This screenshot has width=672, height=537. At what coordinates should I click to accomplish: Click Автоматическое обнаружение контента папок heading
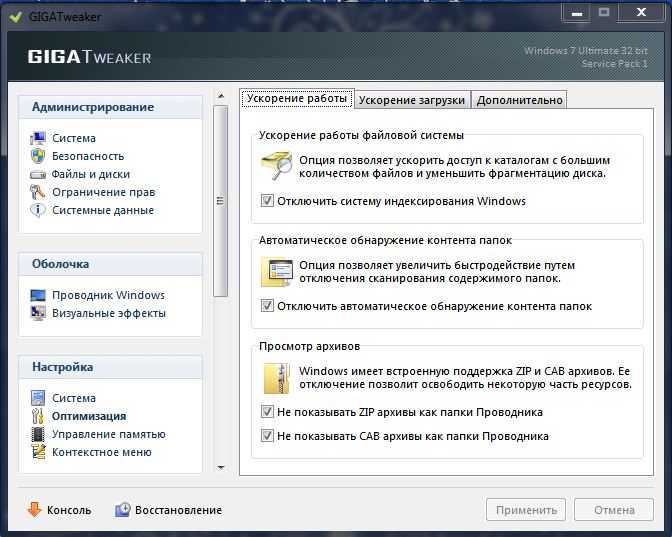385,240
